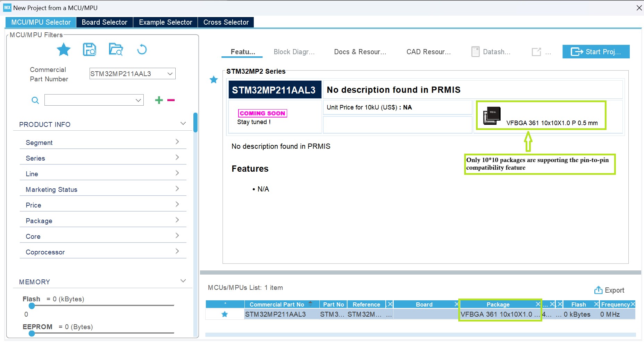Viewport: 644px width, 342px height.
Task: Open the Block Diagram tab
Action: pos(294,52)
